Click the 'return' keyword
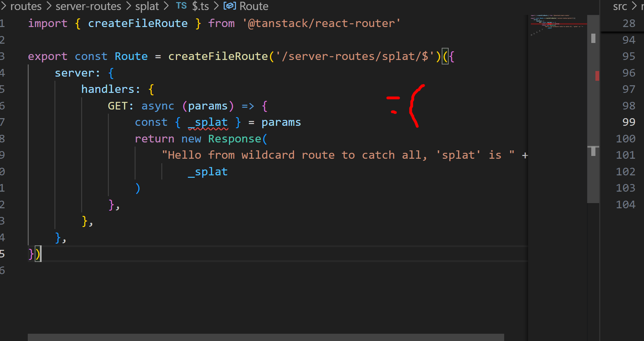This screenshot has width=644, height=341. click(x=154, y=139)
